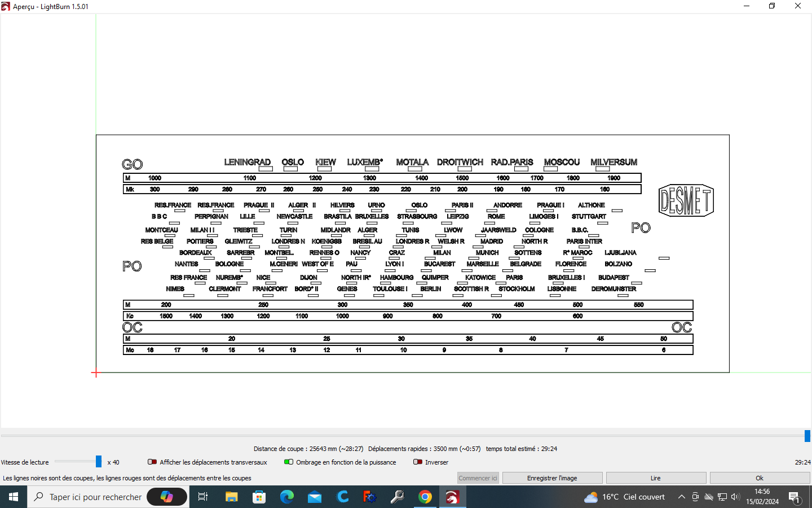Image resolution: width=812 pixels, height=508 pixels.
Task: Start playback with the Lire button
Action: pyautogui.click(x=655, y=478)
